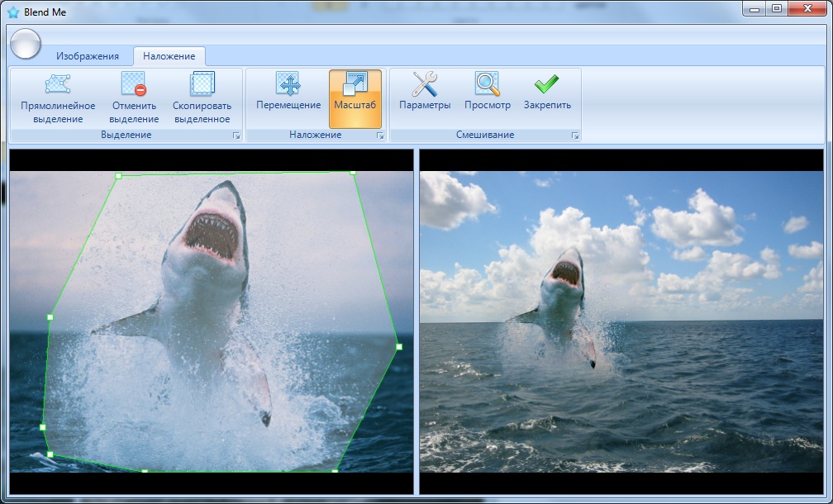Click the rightmost selection handle of shark selection
This screenshot has width=833, height=504.
click(x=399, y=347)
